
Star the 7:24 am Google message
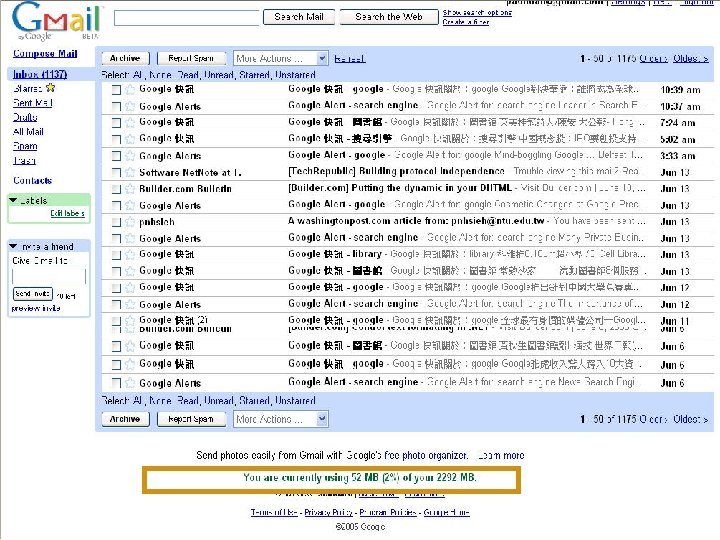pos(130,123)
